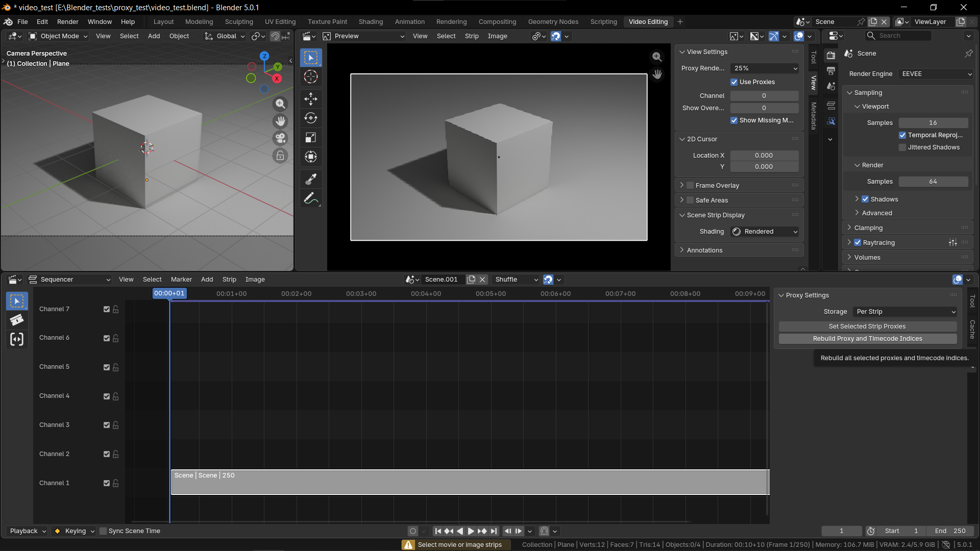The height and width of the screenshot is (551, 980).
Task: Select the 2D Cursor tool in preview
Action: [311, 77]
